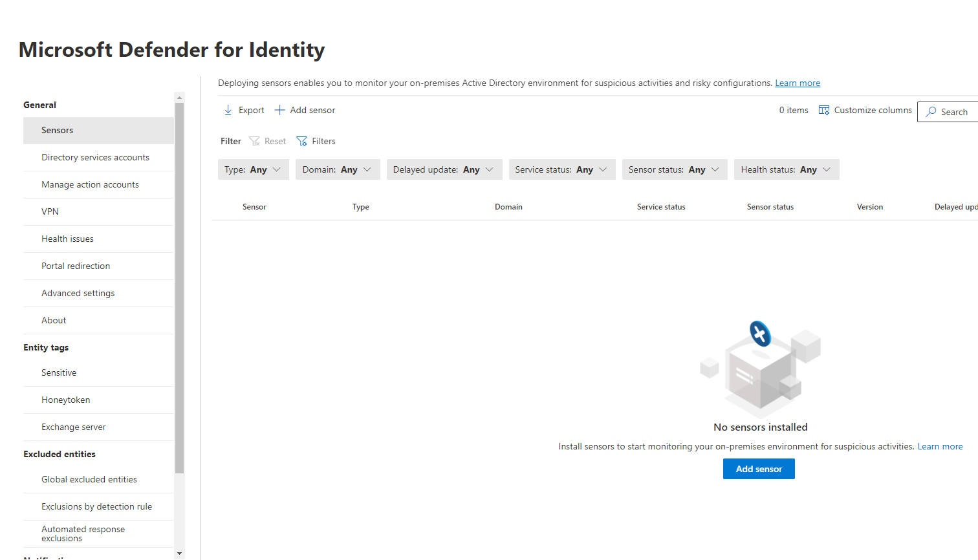
Task: Select Sensors in the General menu
Action: coord(98,131)
